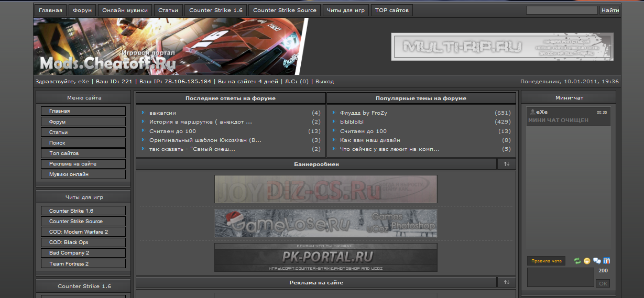Screen dimensions: 644x298
Task: Click the Выход logout link
Action: (x=325, y=82)
